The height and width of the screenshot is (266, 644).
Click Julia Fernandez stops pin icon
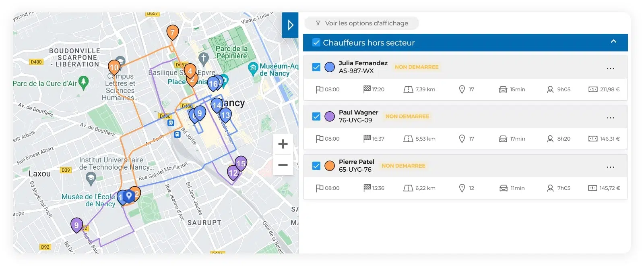[462, 89]
